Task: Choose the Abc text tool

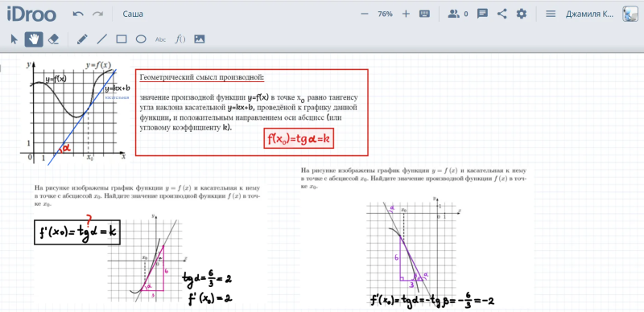Action: (160, 40)
